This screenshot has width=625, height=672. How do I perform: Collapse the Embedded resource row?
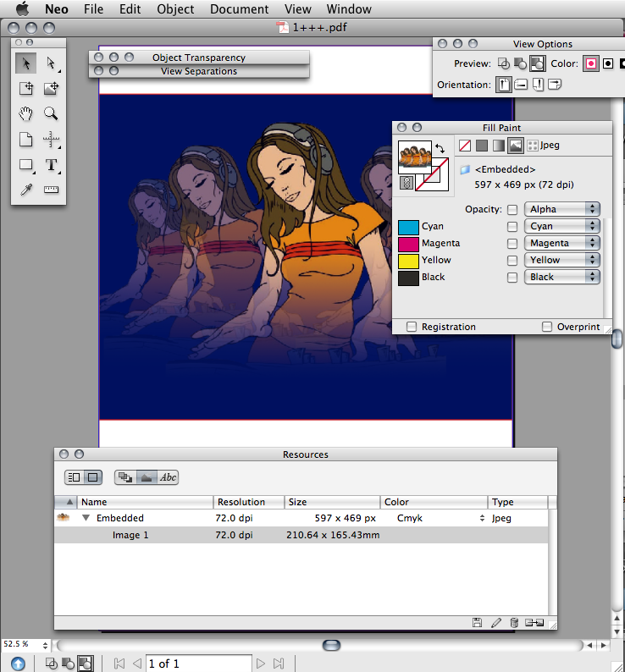click(86, 518)
